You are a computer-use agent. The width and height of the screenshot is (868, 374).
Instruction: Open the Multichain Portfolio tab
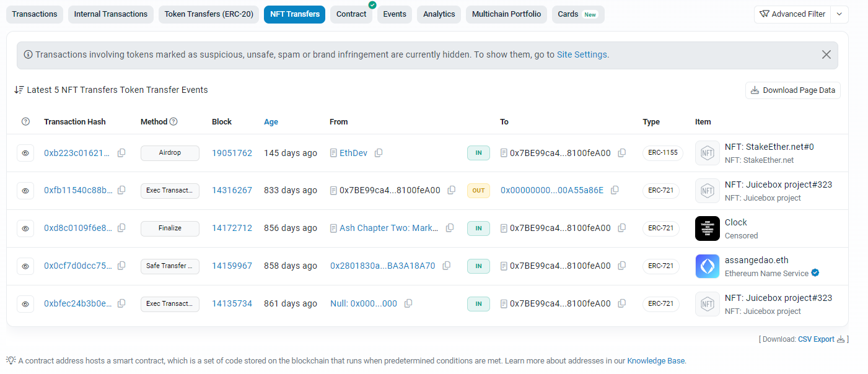click(x=506, y=14)
